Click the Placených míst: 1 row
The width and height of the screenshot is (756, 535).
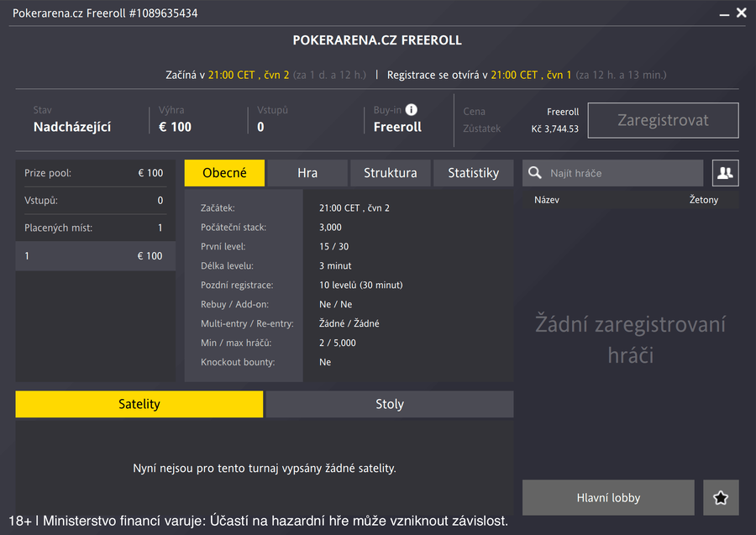pos(96,228)
